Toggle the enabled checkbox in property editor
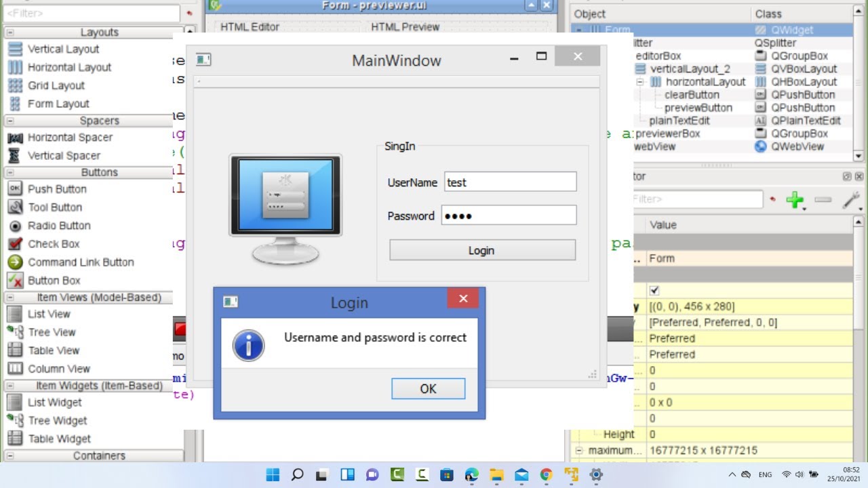868x488 pixels. [654, 291]
